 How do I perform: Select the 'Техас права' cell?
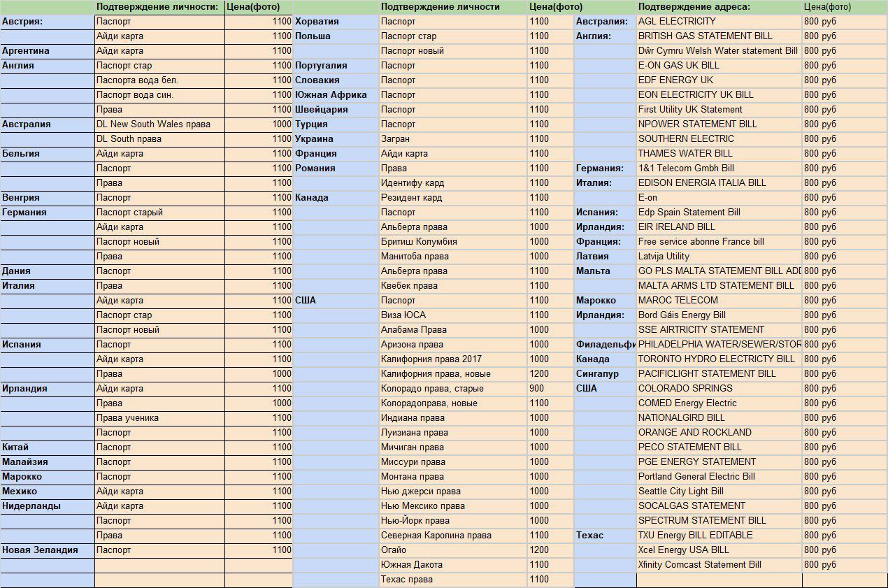(x=453, y=580)
